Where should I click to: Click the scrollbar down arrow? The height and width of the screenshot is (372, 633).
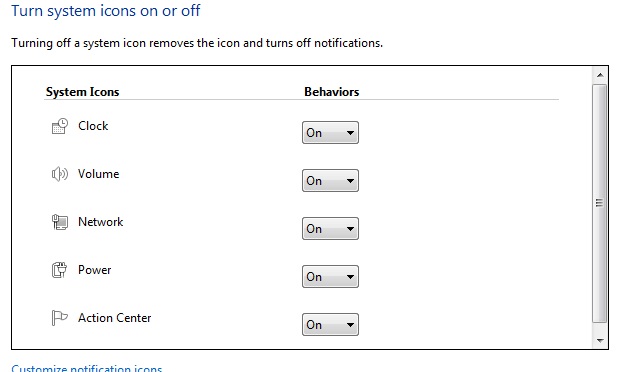point(600,340)
